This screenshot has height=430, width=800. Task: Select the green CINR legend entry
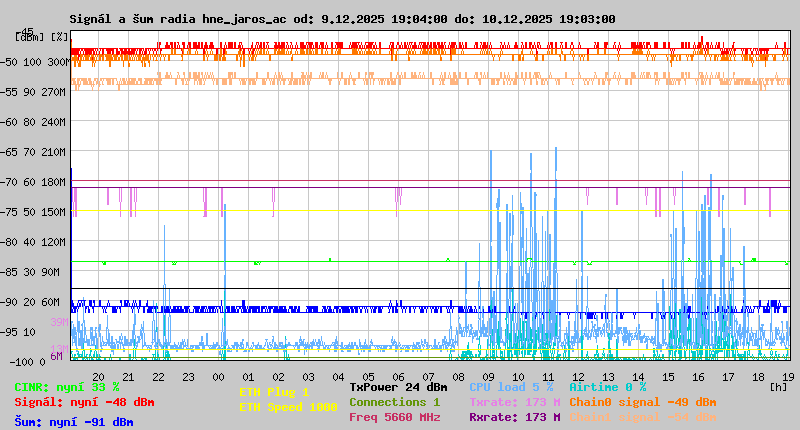[66, 387]
